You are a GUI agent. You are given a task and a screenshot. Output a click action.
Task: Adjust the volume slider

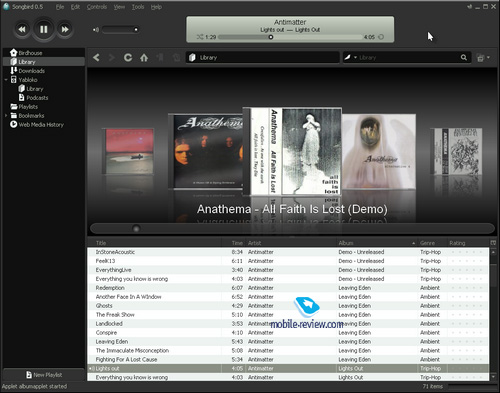tap(121, 30)
